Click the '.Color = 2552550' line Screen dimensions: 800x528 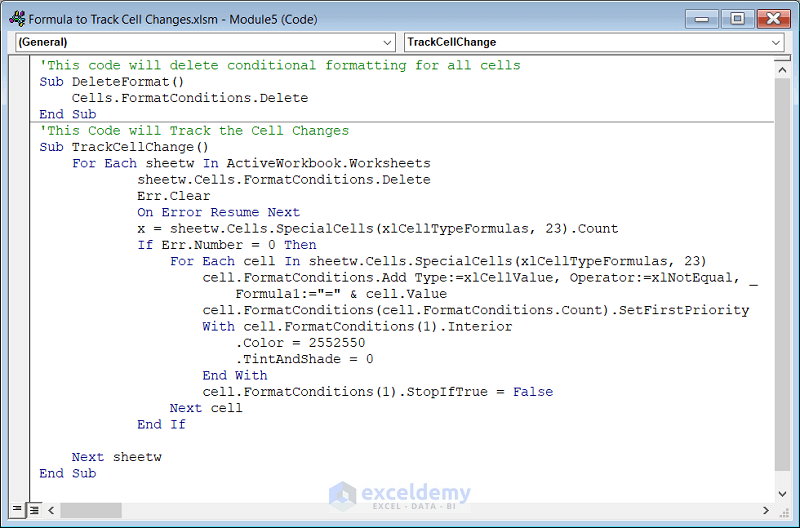300,343
